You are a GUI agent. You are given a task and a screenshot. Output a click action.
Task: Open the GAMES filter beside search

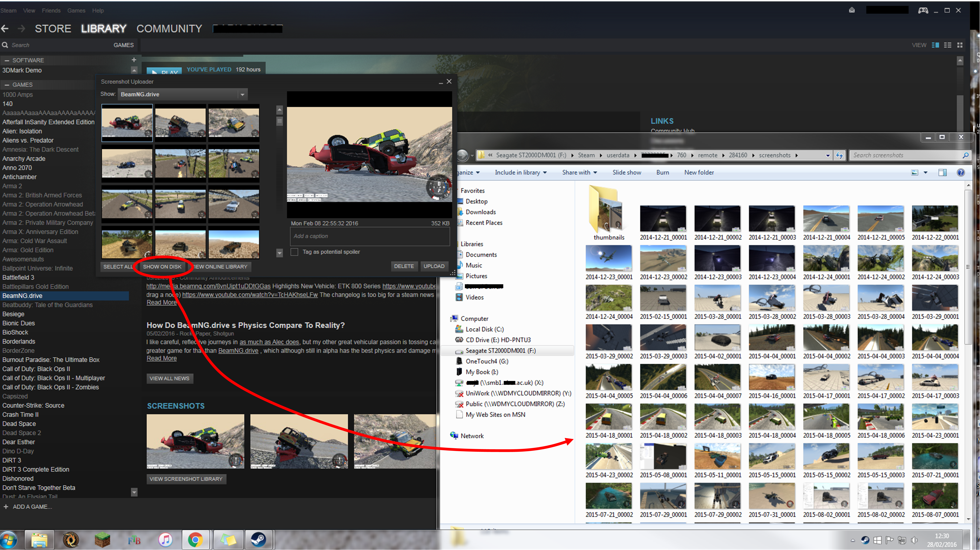[x=123, y=45]
